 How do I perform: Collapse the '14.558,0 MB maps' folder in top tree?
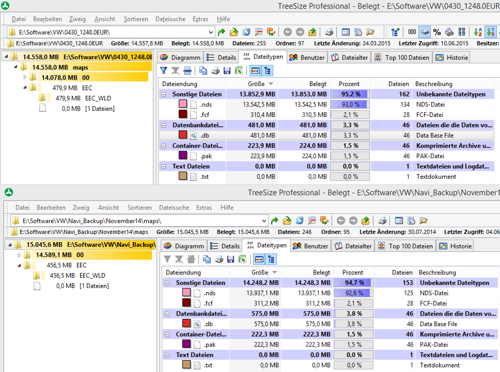pyautogui.click(x=15, y=67)
